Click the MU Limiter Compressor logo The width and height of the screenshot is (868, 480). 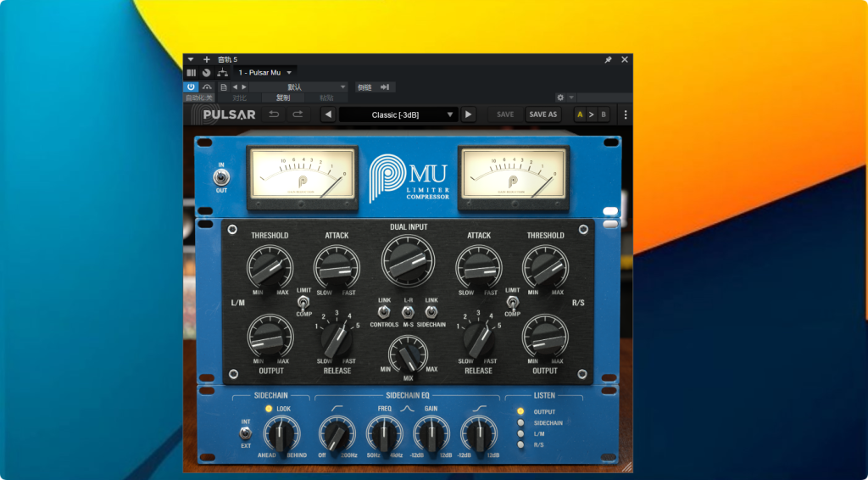pos(409,178)
